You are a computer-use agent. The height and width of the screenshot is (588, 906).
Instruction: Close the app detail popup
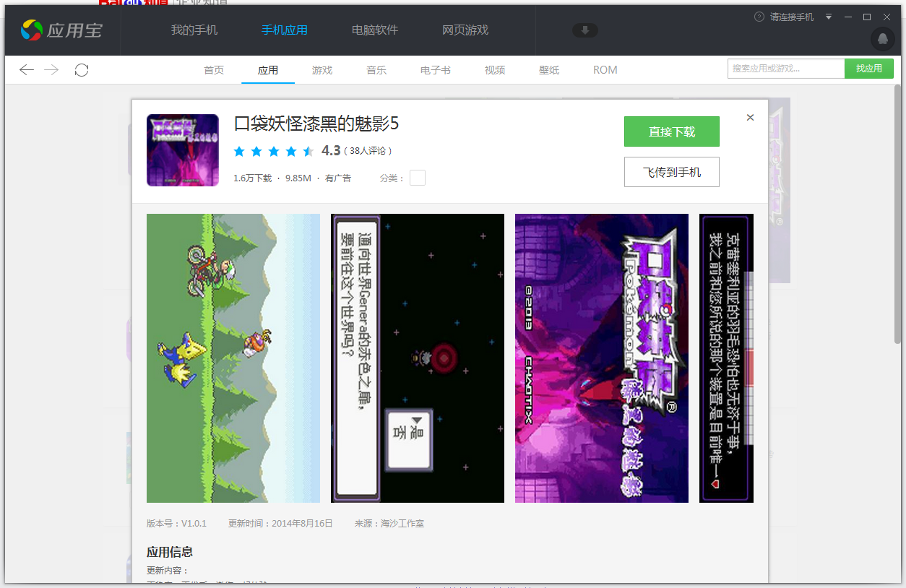[750, 117]
